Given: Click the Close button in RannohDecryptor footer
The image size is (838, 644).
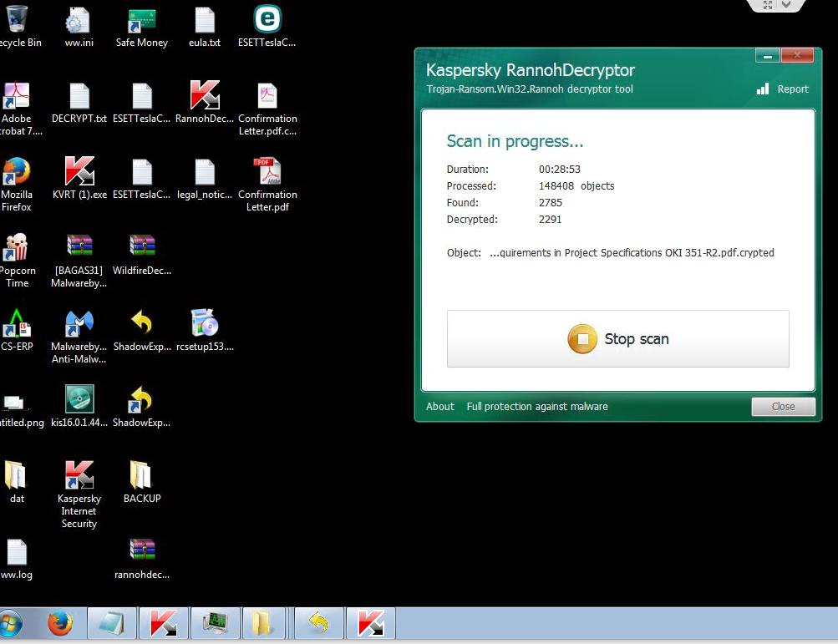Looking at the screenshot, I should [x=783, y=407].
